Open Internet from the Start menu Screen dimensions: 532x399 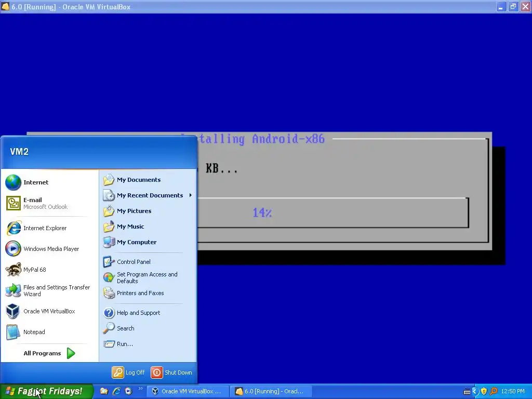pyautogui.click(x=49, y=182)
